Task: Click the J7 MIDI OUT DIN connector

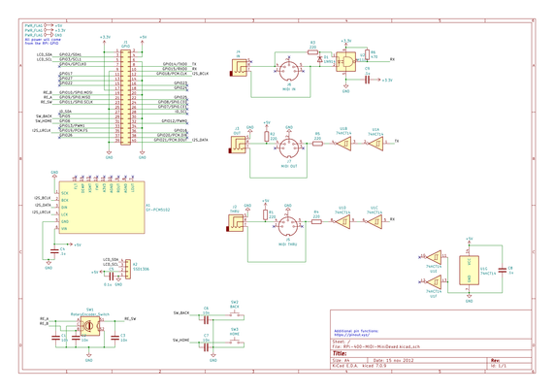Action: [x=289, y=148]
